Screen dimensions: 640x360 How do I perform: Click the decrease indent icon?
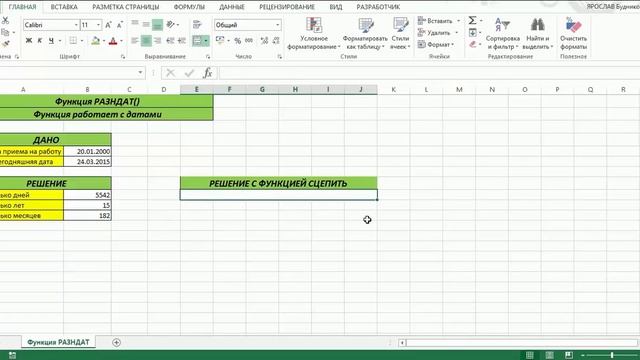pos(170,40)
